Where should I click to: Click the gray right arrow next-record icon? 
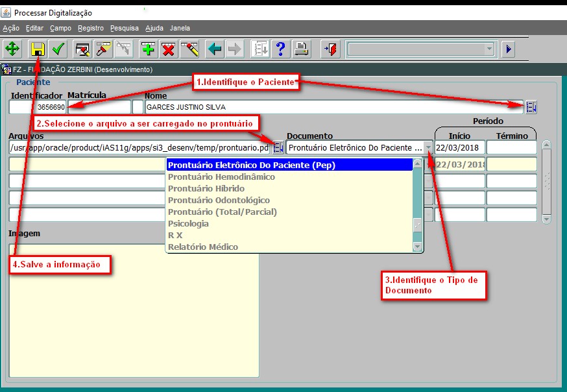coord(235,49)
